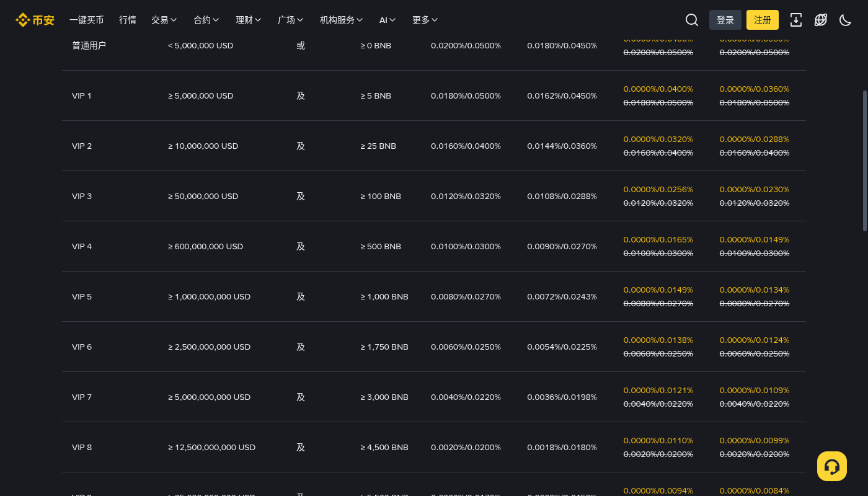Click the 普通用户 row label
The height and width of the screenshot is (496, 868).
(89, 45)
